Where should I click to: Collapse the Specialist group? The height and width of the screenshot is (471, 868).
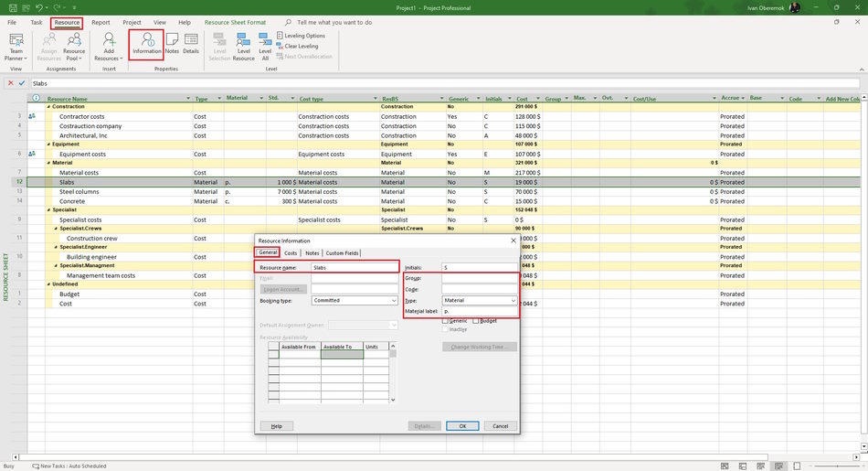point(48,210)
